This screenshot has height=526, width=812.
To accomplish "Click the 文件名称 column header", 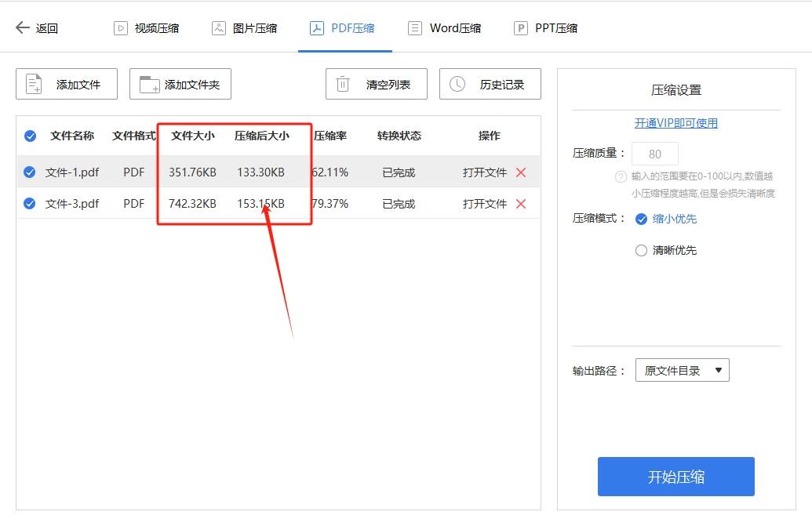I will [72, 136].
